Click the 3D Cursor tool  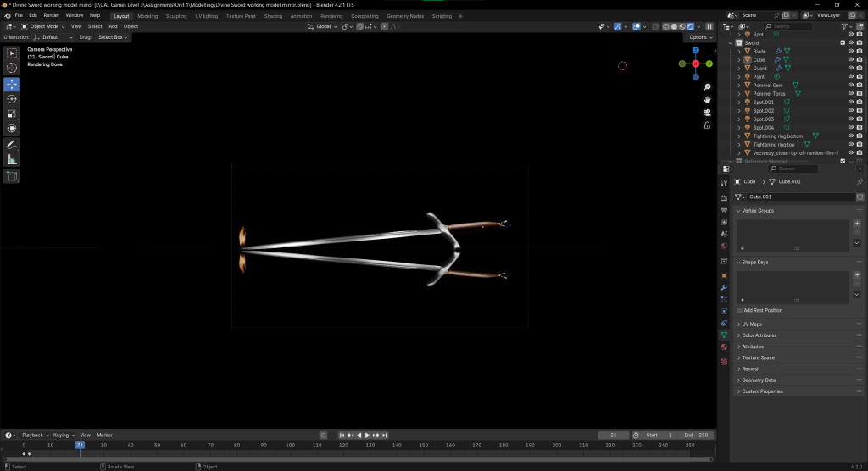(13, 68)
